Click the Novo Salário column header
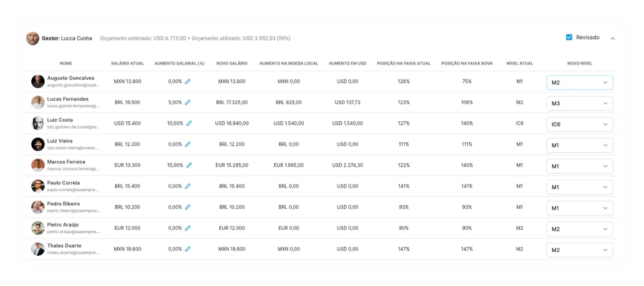The height and width of the screenshot is (286, 644). 232,63
